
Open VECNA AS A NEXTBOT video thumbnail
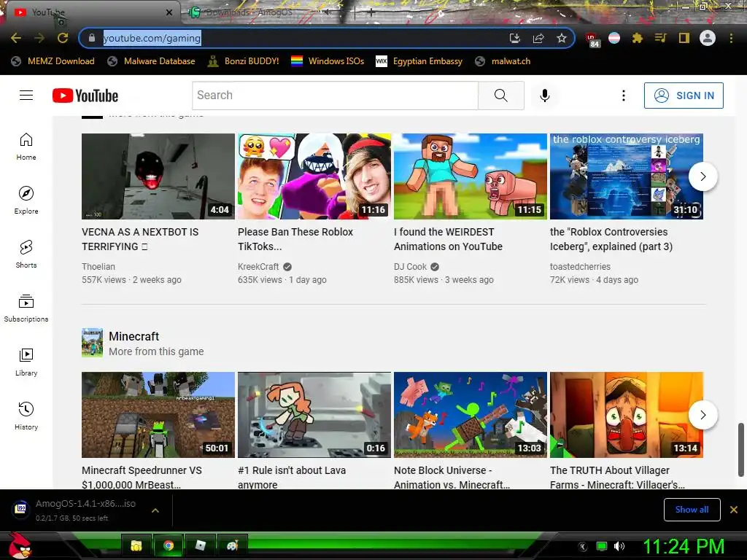tap(158, 176)
